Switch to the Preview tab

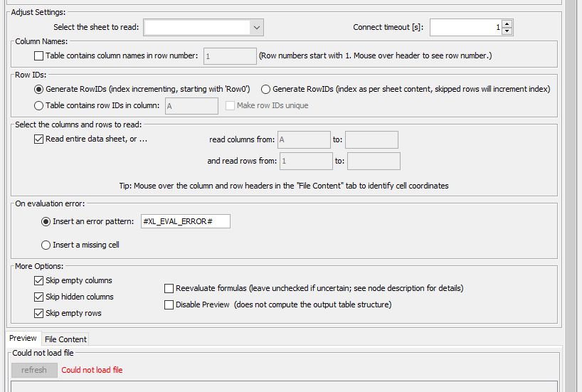(x=23, y=338)
